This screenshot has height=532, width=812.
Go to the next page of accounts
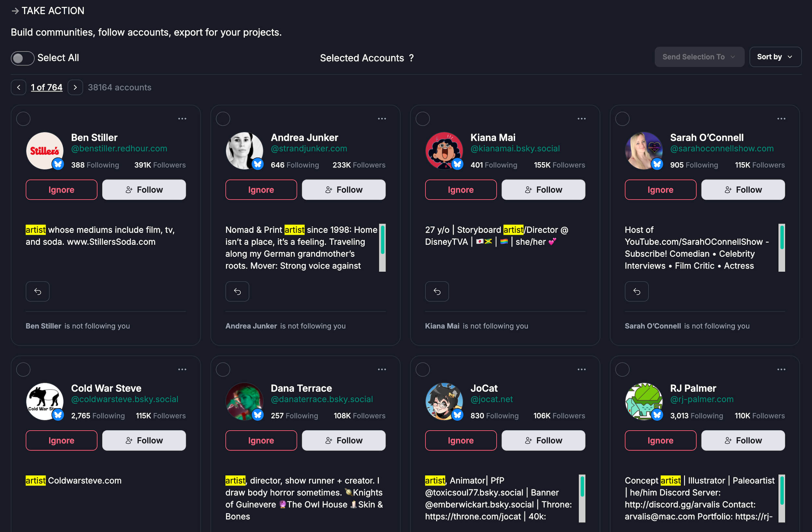click(75, 87)
